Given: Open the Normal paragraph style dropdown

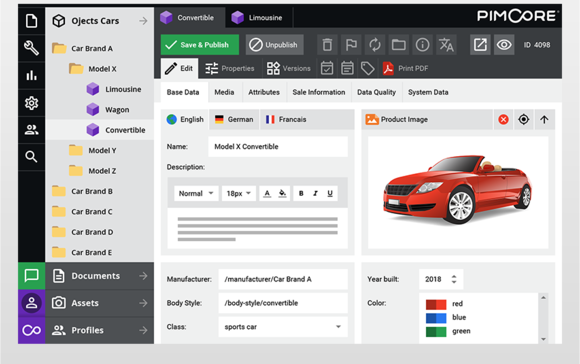Looking at the screenshot, I should tap(196, 193).
